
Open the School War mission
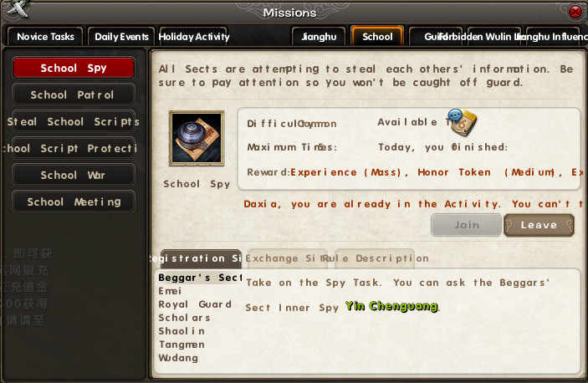pos(74,175)
